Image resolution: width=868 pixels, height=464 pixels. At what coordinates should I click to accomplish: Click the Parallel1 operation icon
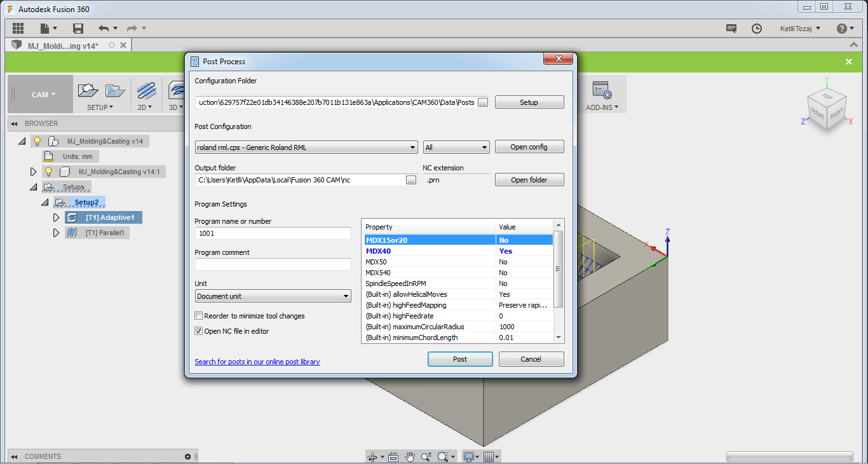[72, 233]
